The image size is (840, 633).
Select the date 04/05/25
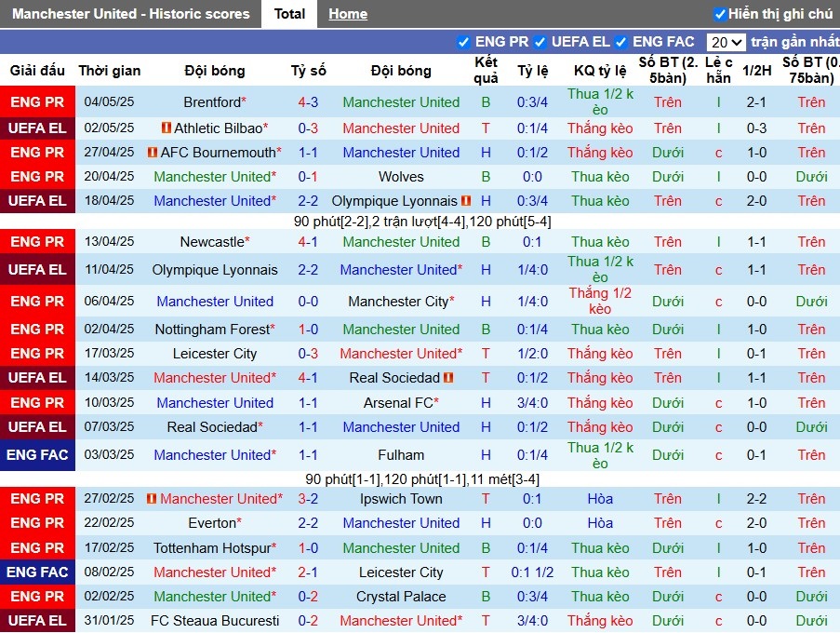[109, 101]
